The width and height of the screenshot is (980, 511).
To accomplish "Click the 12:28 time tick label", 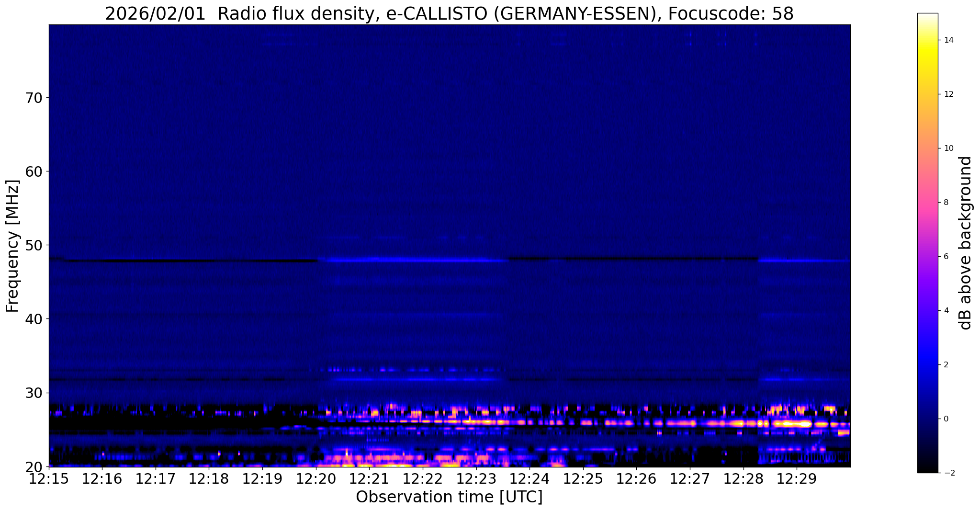I will [743, 478].
